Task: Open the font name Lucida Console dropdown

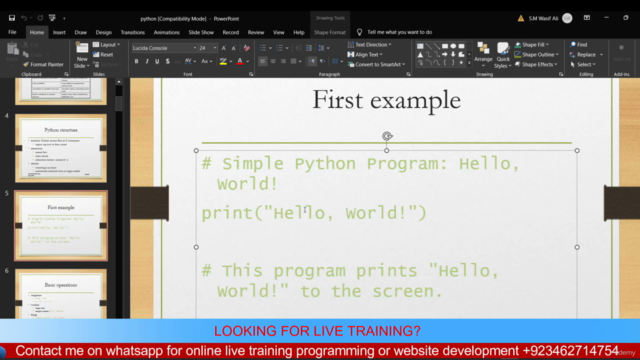Action: tap(194, 48)
